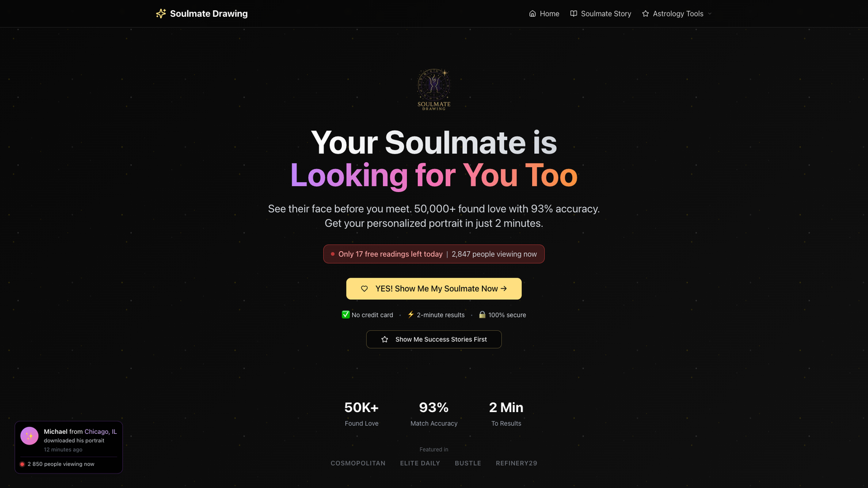
Task: Click the house icon next to Home
Action: click(x=532, y=14)
